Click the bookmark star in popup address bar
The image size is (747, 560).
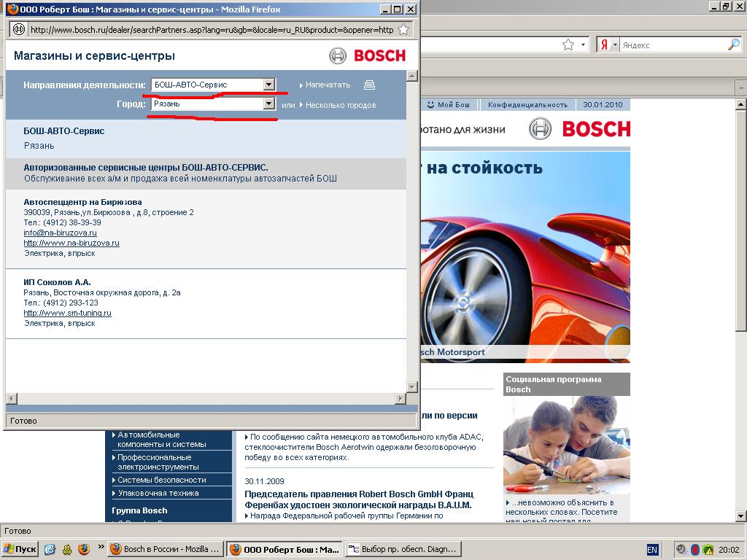coord(403,30)
